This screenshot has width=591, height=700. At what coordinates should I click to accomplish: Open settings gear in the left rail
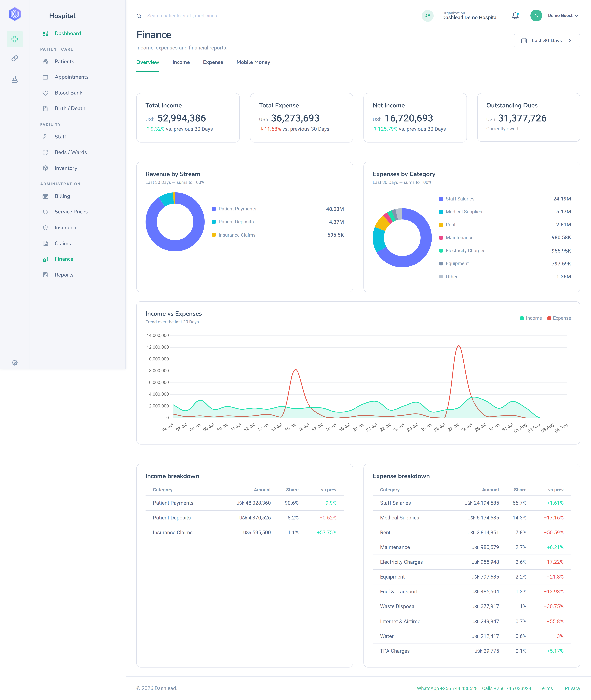pyautogui.click(x=15, y=363)
